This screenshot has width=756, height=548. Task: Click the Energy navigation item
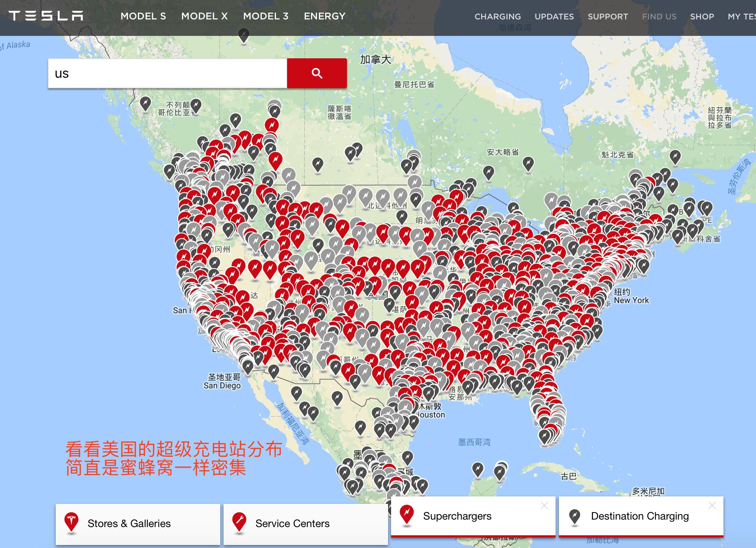(324, 16)
